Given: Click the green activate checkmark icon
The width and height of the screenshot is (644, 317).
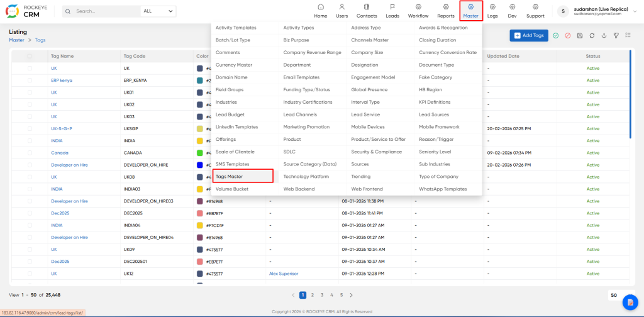Looking at the screenshot, I should click(555, 36).
